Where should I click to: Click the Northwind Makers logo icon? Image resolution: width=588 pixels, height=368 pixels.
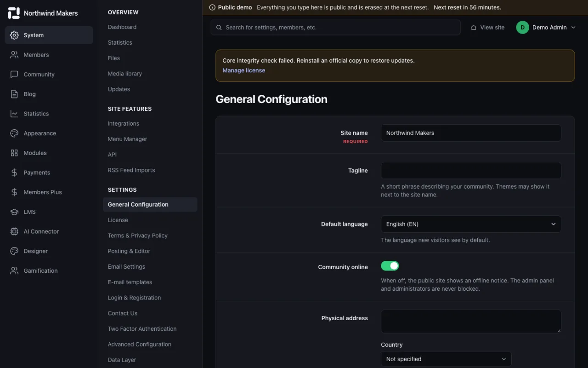coord(14,13)
